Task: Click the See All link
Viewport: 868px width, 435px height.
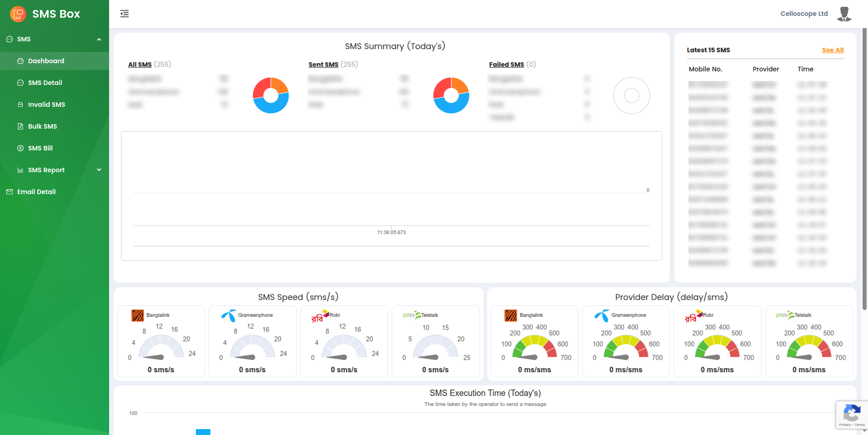Action: click(x=833, y=50)
